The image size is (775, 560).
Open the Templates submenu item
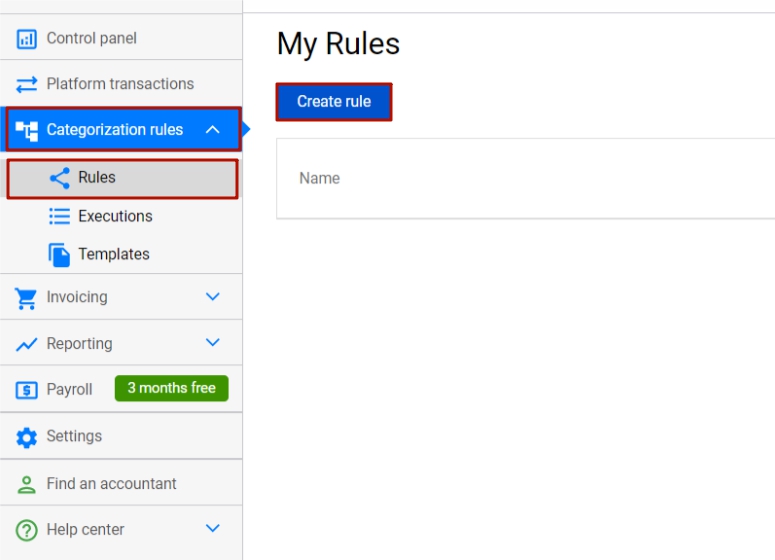pos(114,254)
